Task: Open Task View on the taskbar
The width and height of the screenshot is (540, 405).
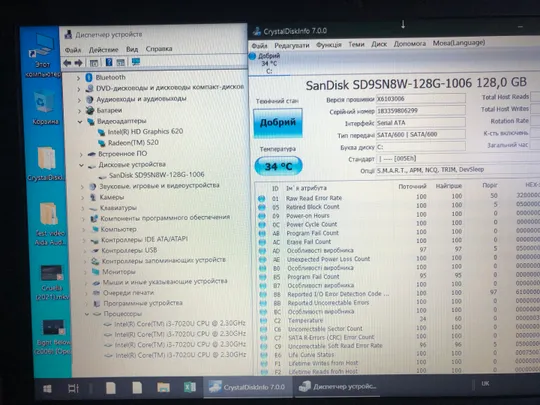Action: (x=73, y=388)
